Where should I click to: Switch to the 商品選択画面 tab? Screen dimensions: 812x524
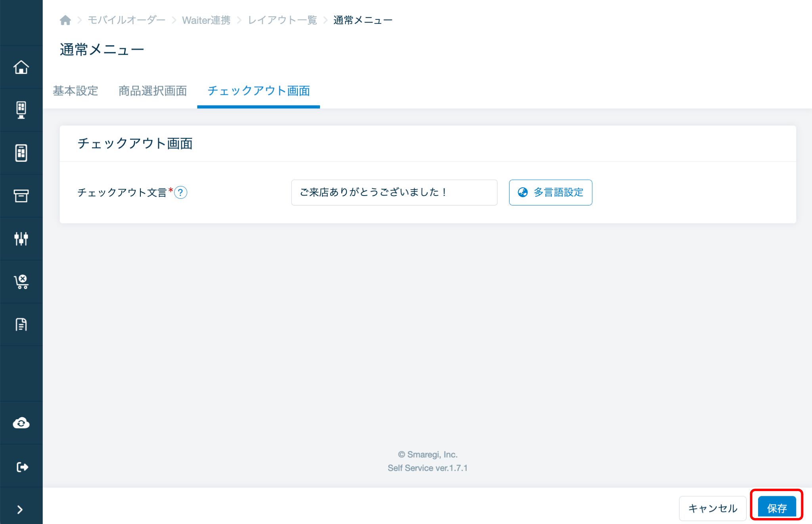pyautogui.click(x=153, y=91)
